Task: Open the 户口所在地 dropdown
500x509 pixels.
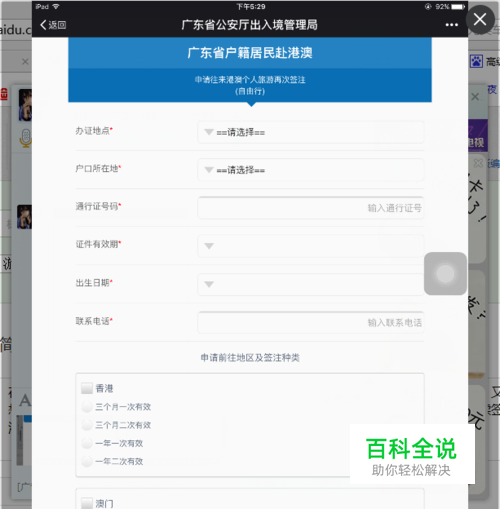Action: (x=311, y=170)
